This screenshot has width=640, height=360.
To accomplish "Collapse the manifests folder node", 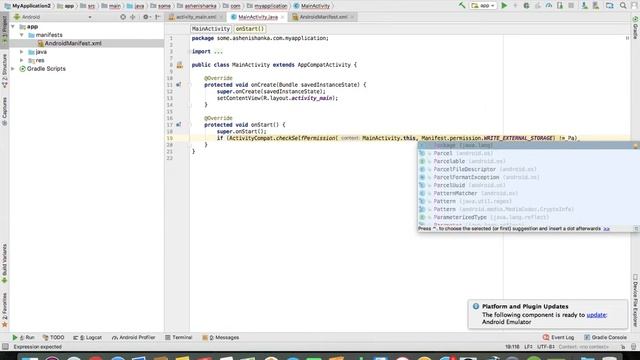I will pyautogui.click(x=22, y=35).
